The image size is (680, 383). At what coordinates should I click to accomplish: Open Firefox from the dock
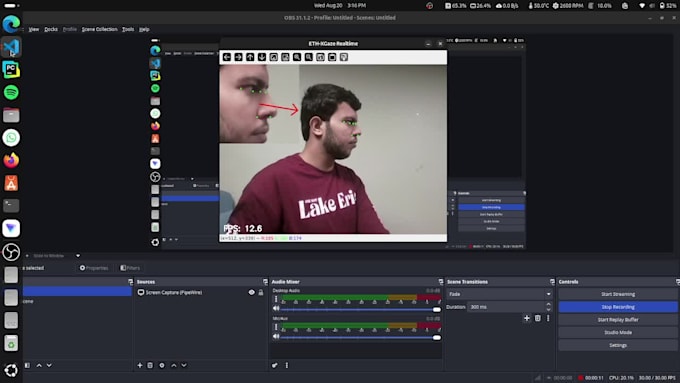tap(11, 160)
